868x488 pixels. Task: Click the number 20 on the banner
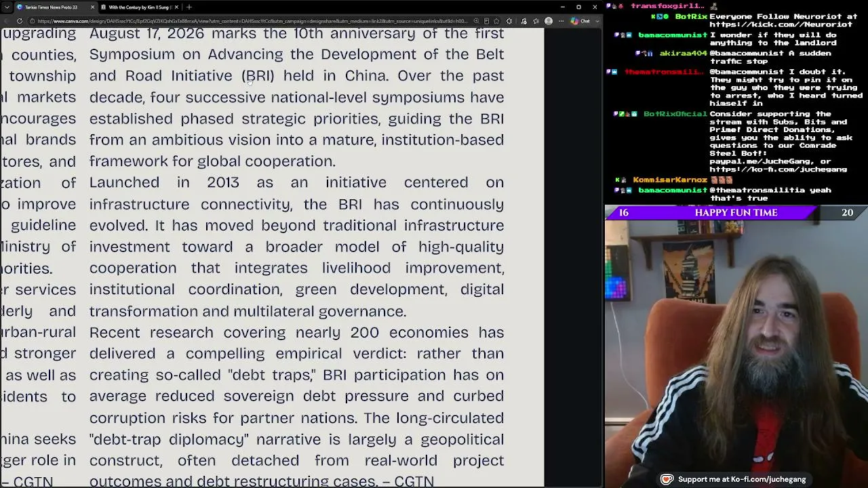coord(847,212)
